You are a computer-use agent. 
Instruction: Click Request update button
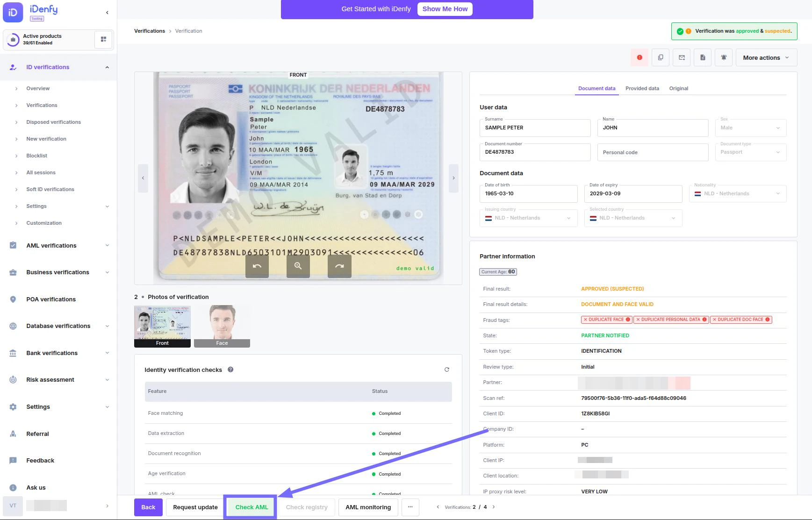tap(195, 507)
